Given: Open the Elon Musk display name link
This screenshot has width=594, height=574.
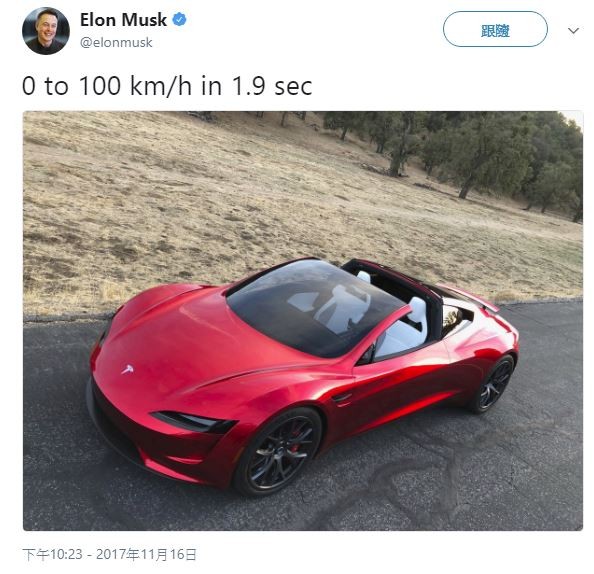Looking at the screenshot, I should (x=123, y=20).
